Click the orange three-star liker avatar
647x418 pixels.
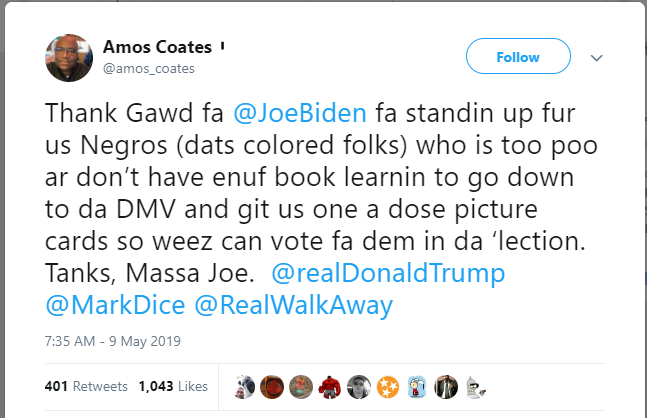click(388, 386)
